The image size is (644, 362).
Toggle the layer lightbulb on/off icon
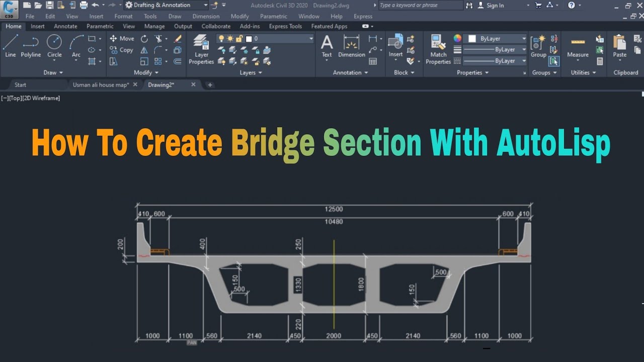click(x=221, y=39)
